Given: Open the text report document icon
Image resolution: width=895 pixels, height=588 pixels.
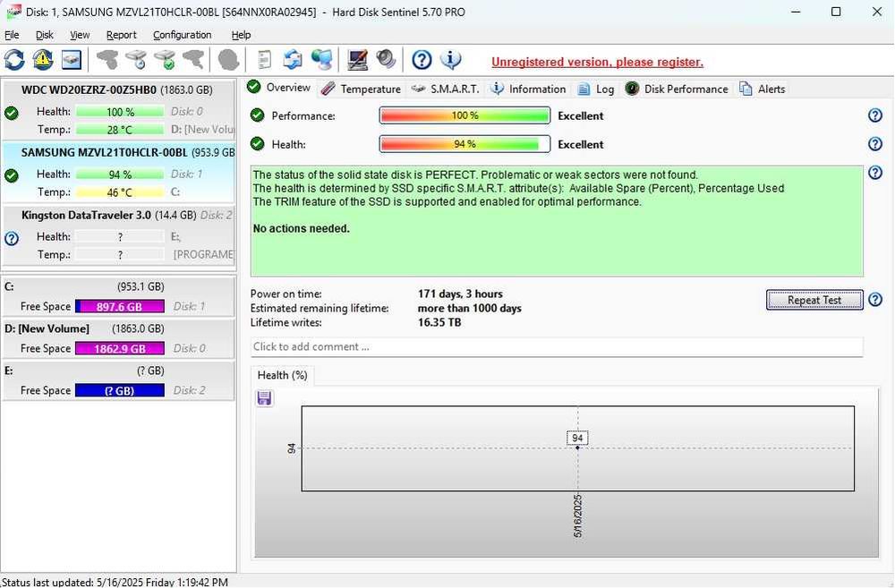Looking at the screenshot, I should pos(264,59).
